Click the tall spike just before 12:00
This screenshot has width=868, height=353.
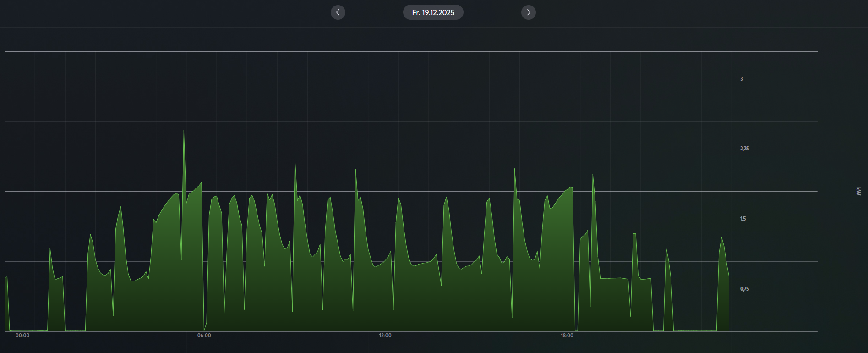click(x=355, y=170)
